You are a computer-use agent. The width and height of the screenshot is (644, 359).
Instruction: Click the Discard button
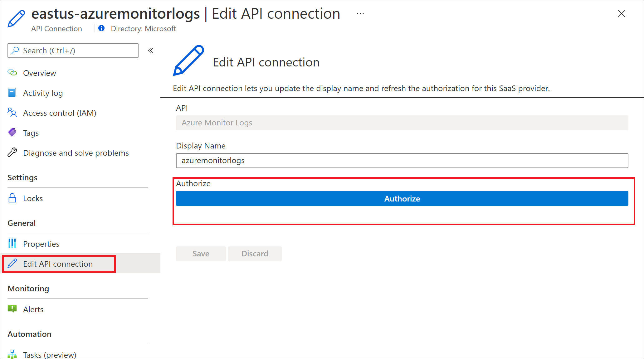coord(255,254)
